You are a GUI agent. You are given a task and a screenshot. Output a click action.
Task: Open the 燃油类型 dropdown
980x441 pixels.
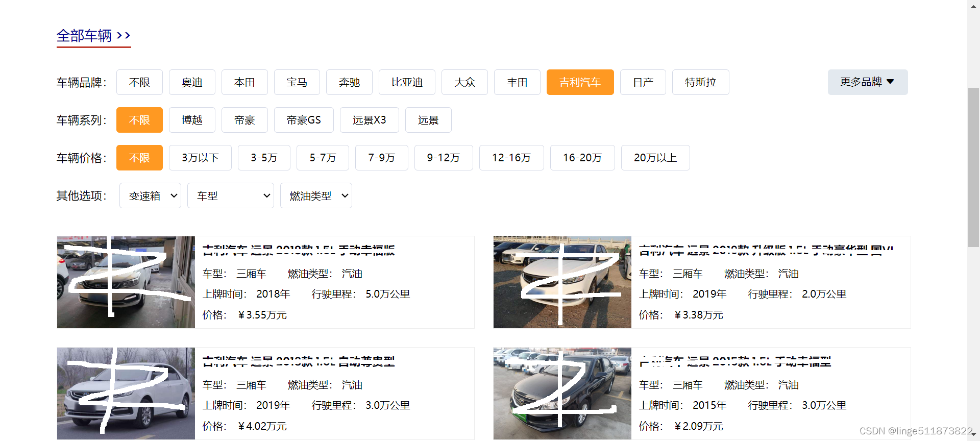pyautogui.click(x=316, y=195)
